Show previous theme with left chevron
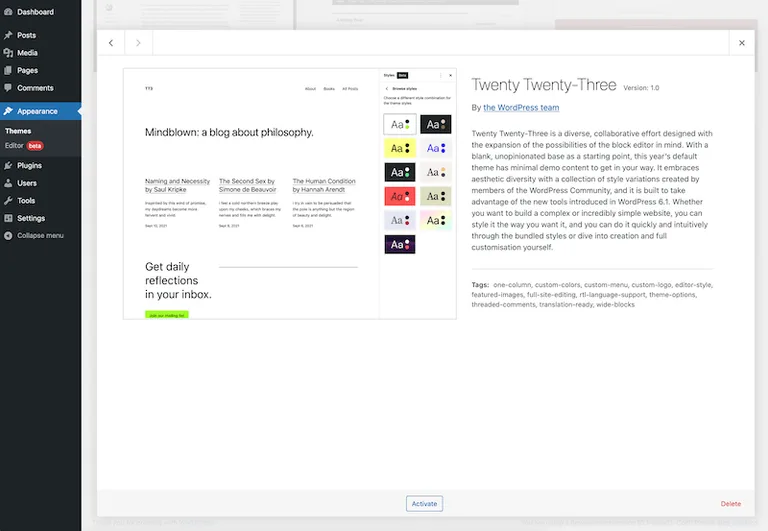Image resolution: width=768 pixels, height=531 pixels. pyautogui.click(x=111, y=43)
